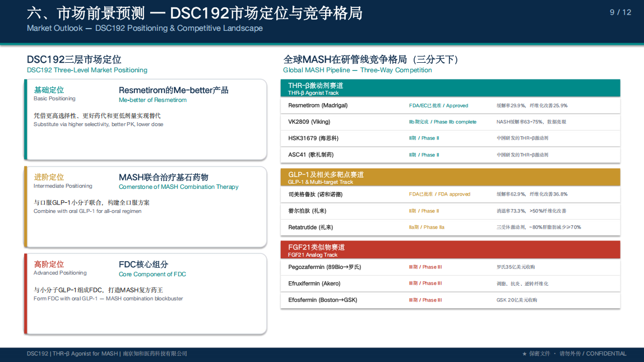Click the 'Resmetirom (Madrigal)' row name
This screenshot has height=362, width=644.
coord(318,105)
